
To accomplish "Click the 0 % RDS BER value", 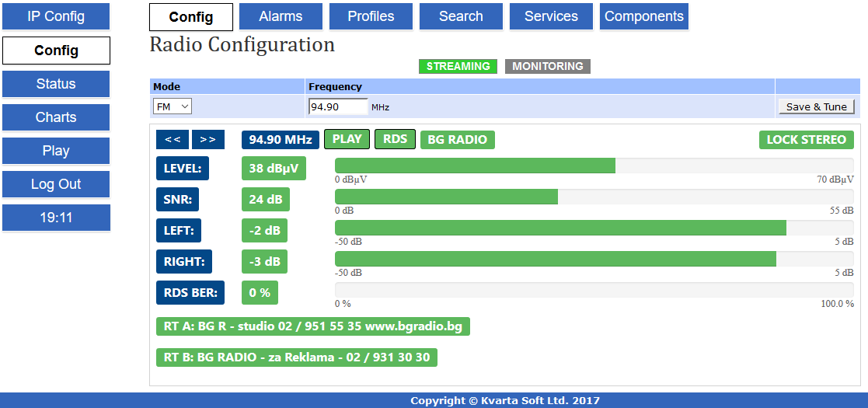I will pos(260,292).
